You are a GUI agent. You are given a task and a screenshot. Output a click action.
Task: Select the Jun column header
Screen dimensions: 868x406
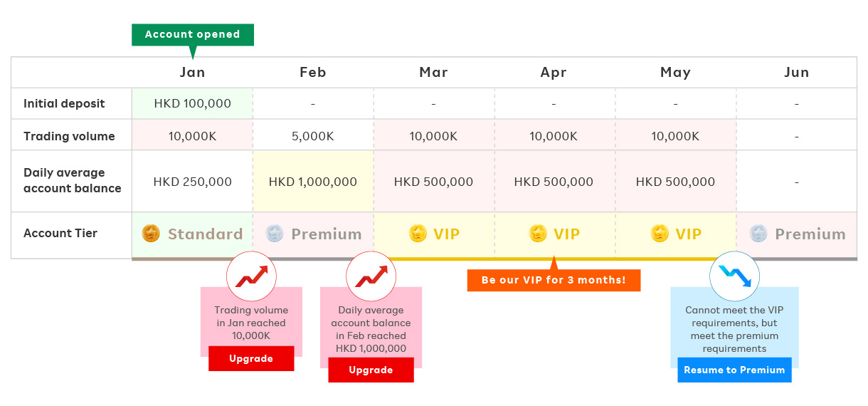point(797,72)
